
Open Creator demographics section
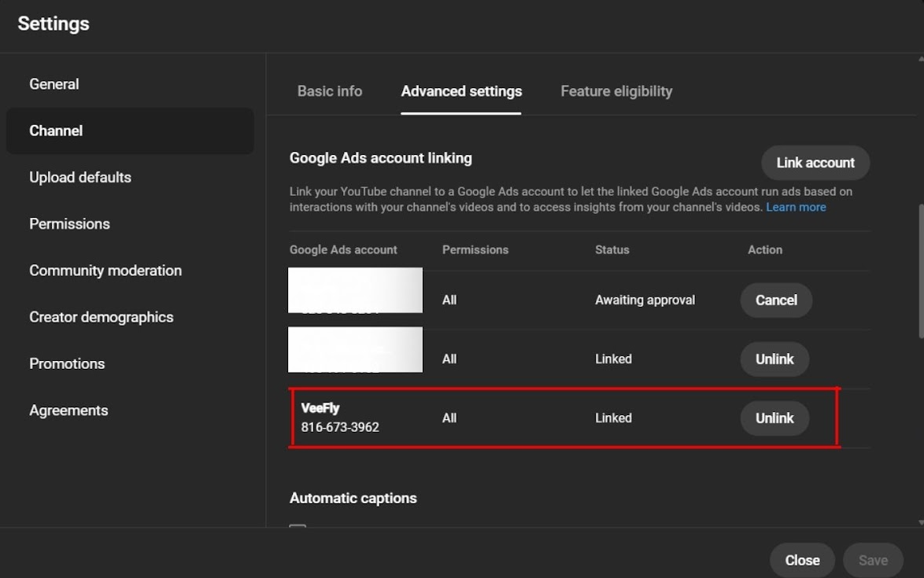pyautogui.click(x=130, y=317)
